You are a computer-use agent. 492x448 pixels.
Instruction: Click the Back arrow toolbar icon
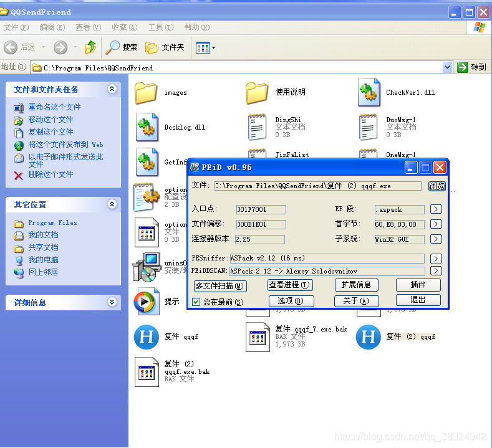pyautogui.click(x=11, y=47)
